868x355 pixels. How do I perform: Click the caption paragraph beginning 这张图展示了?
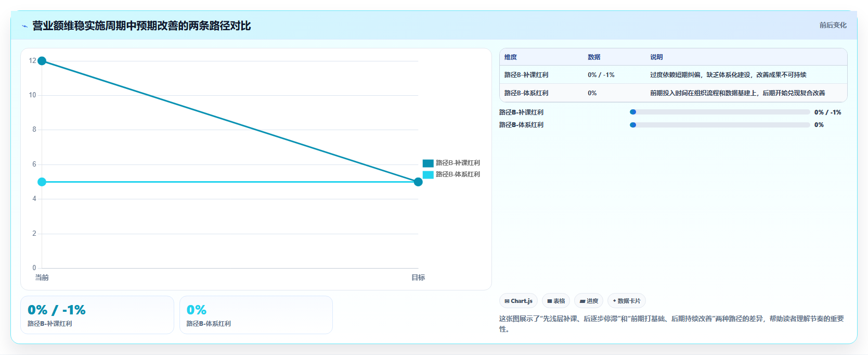click(671, 324)
